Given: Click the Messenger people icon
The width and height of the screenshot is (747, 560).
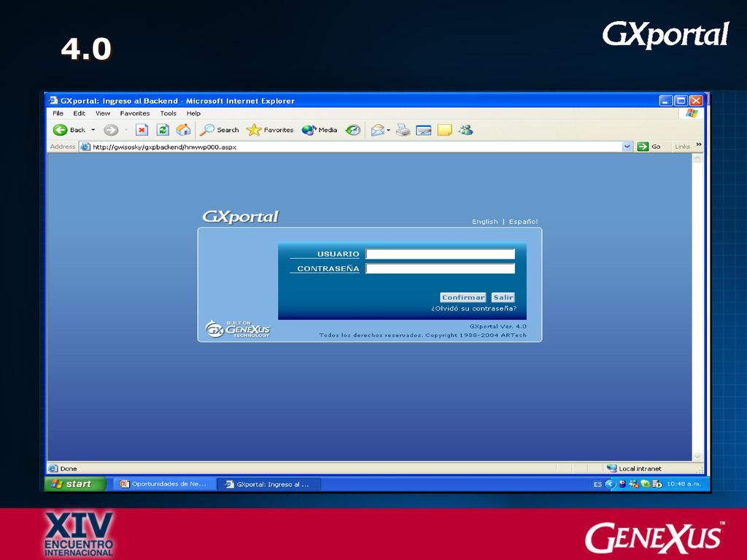Looking at the screenshot, I should (465, 130).
